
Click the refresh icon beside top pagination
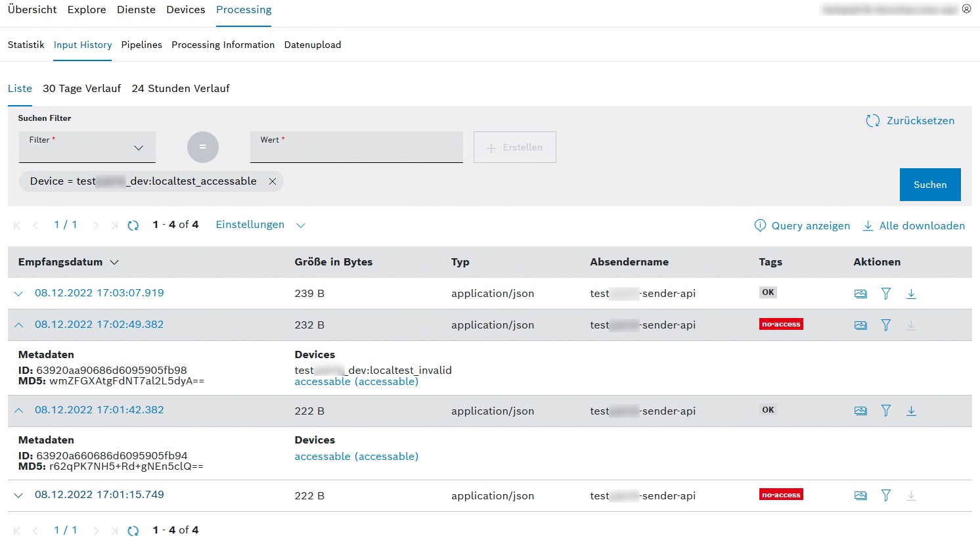tap(133, 225)
